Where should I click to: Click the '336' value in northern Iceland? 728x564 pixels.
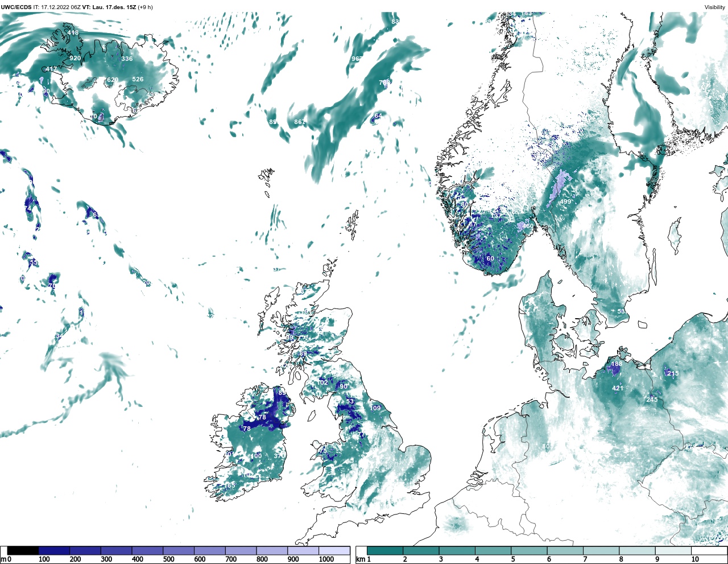pos(127,59)
